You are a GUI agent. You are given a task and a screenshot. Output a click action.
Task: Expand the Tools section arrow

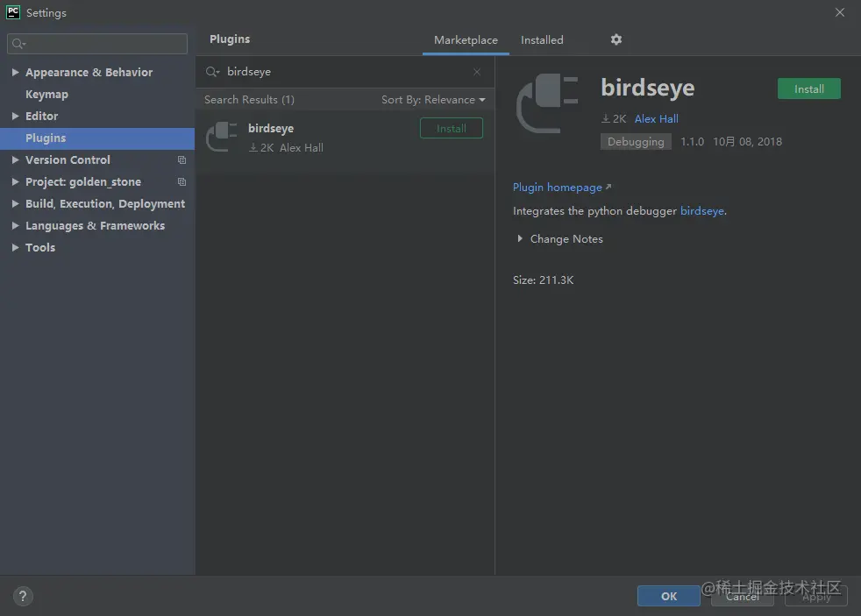[x=16, y=247]
